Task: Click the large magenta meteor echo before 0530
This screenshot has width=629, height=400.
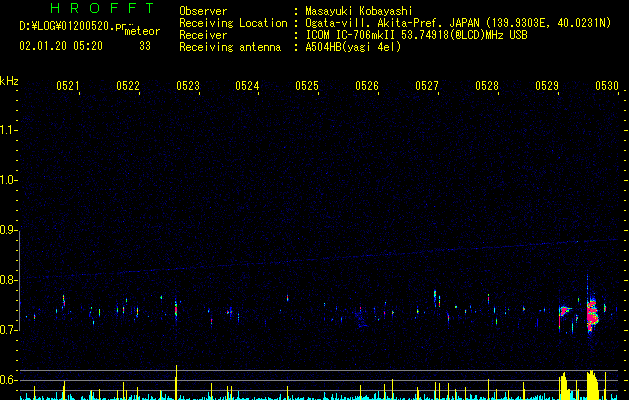Action: pyautogui.click(x=592, y=315)
